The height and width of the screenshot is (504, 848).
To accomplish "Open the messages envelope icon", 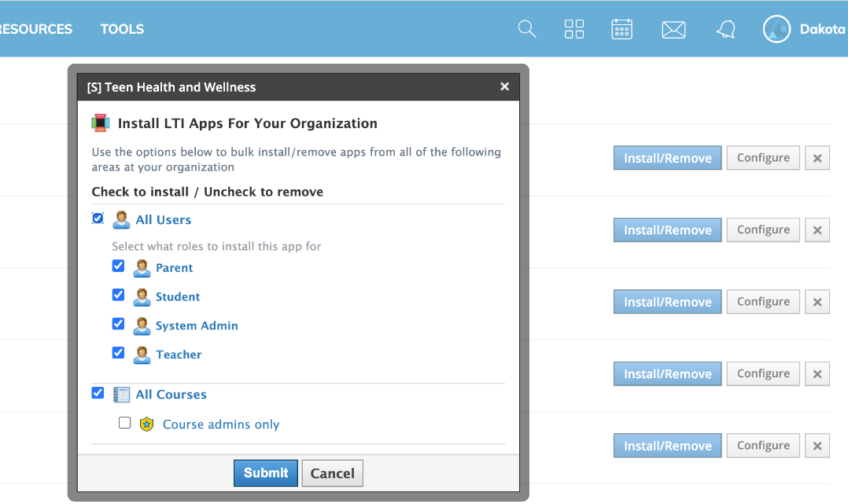I will [673, 29].
